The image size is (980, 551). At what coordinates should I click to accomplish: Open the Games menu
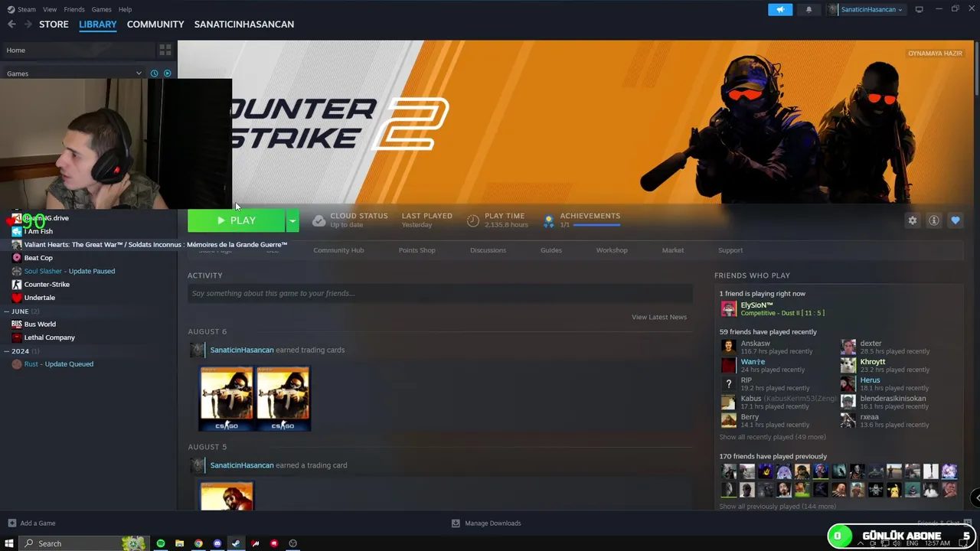coord(101,9)
